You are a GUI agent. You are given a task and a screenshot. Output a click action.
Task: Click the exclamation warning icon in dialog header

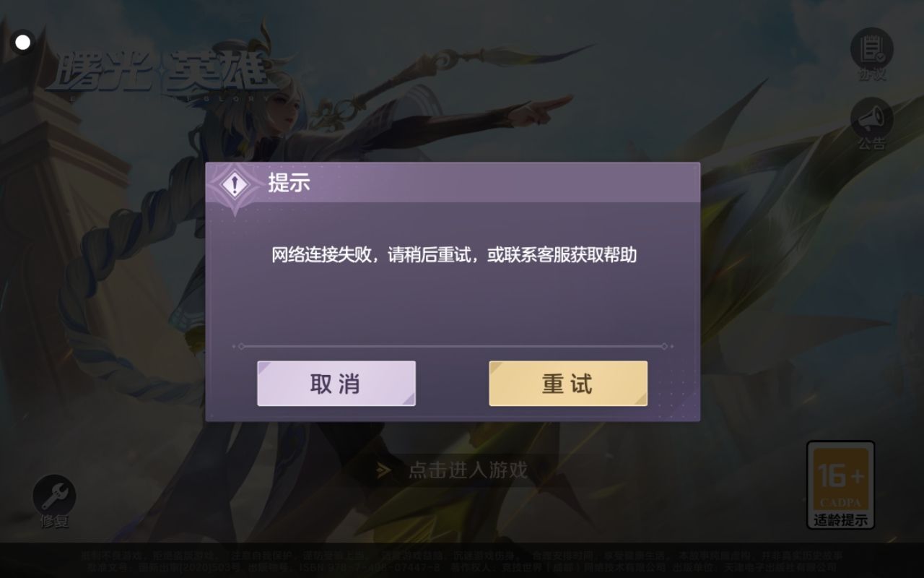(233, 185)
